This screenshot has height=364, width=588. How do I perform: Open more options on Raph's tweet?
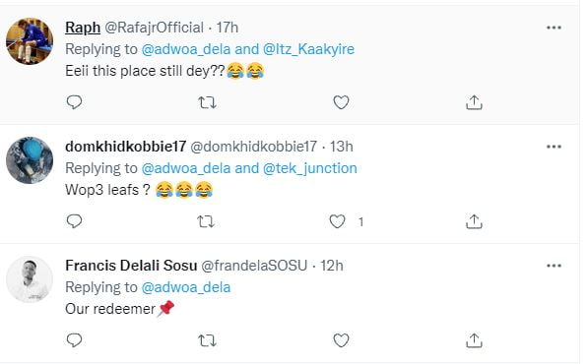[x=554, y=28]
